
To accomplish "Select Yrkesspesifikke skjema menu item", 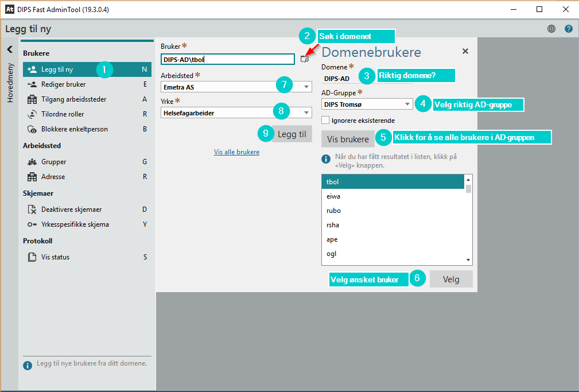I will pos(87,224).
